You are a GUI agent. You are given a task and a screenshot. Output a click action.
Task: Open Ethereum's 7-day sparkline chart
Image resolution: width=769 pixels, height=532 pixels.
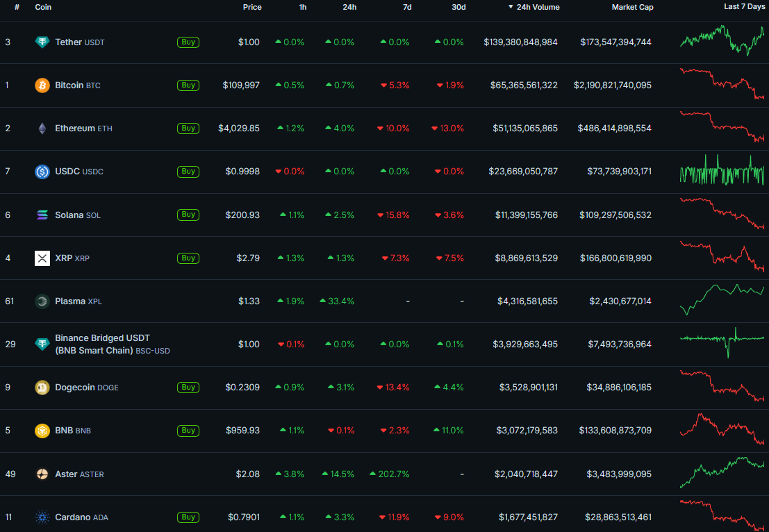pos(722,126)
